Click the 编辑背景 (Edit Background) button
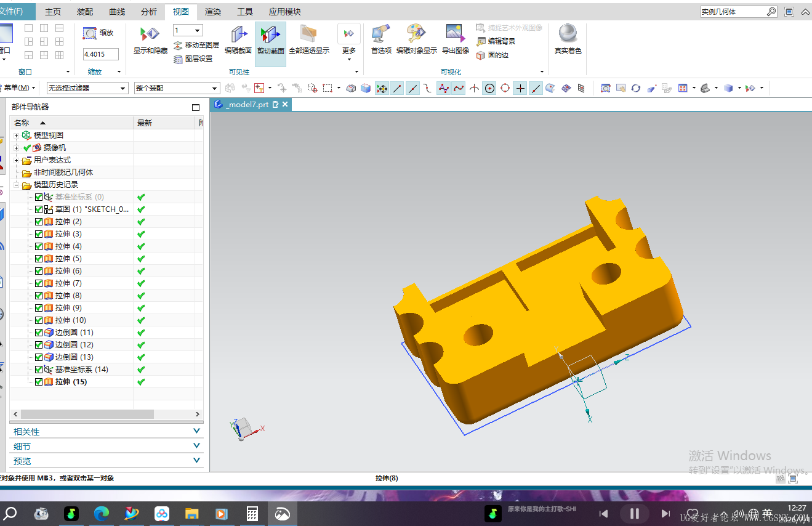 pos(496,41)
